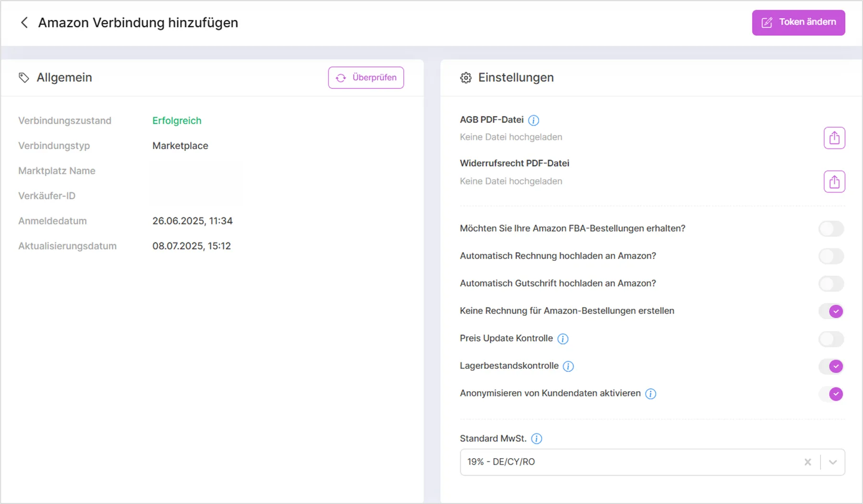Click the Marktplatz Name label
Viewport: 863px width, 504px height.
click(x=57, y=171)
